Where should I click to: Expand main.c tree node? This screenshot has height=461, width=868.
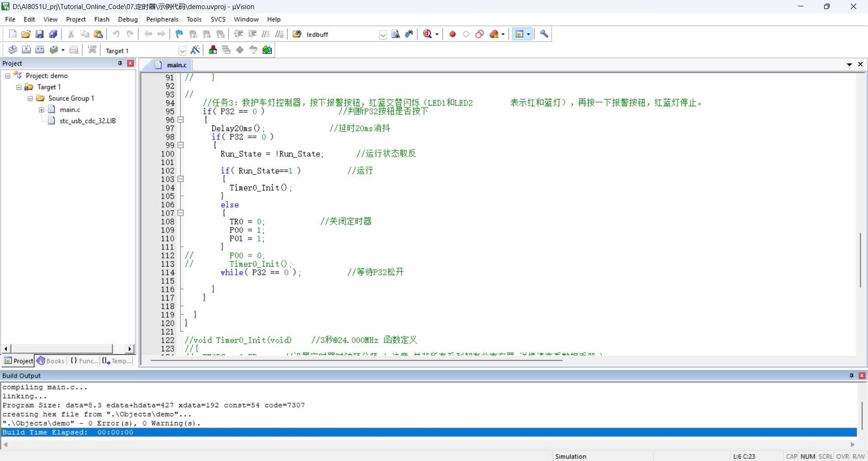click(x=42, y=110)
